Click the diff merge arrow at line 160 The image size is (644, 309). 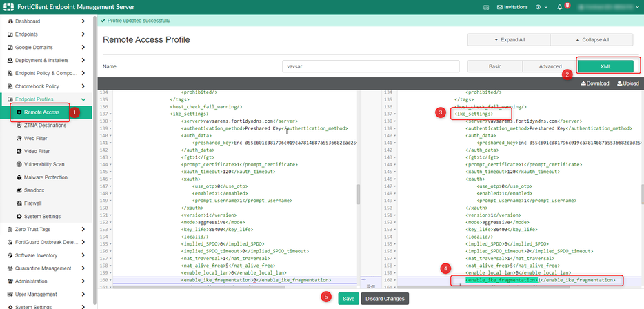[363, 279]
